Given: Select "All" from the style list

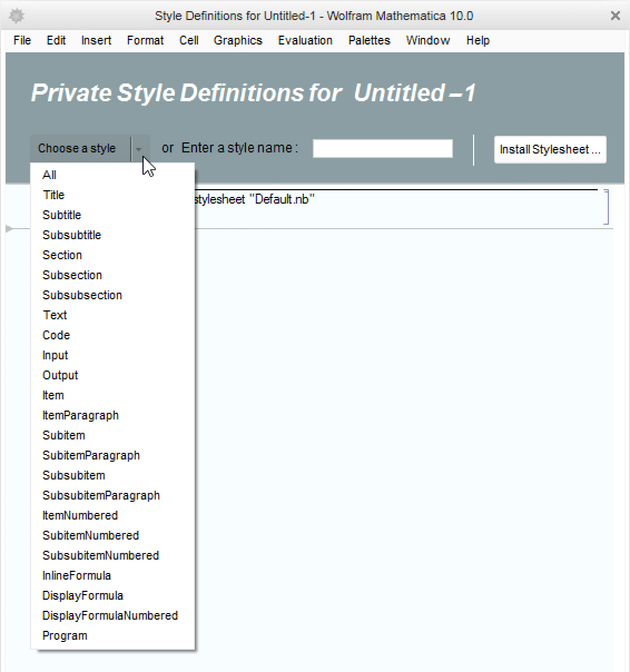Looking at the screenshot, I should (50, 175).
